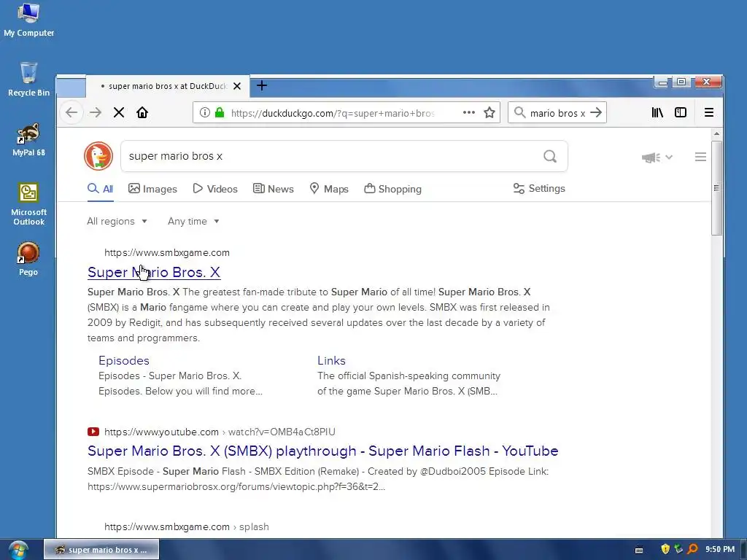Screen dimensions: 747x560
Task: Switch to the Images results tab
Action: (x=152, y=189)
